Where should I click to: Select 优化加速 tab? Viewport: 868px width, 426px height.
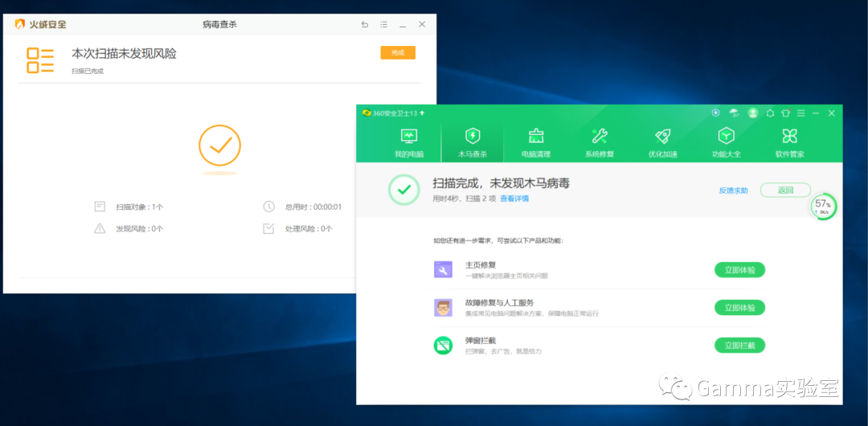(662, 143)
